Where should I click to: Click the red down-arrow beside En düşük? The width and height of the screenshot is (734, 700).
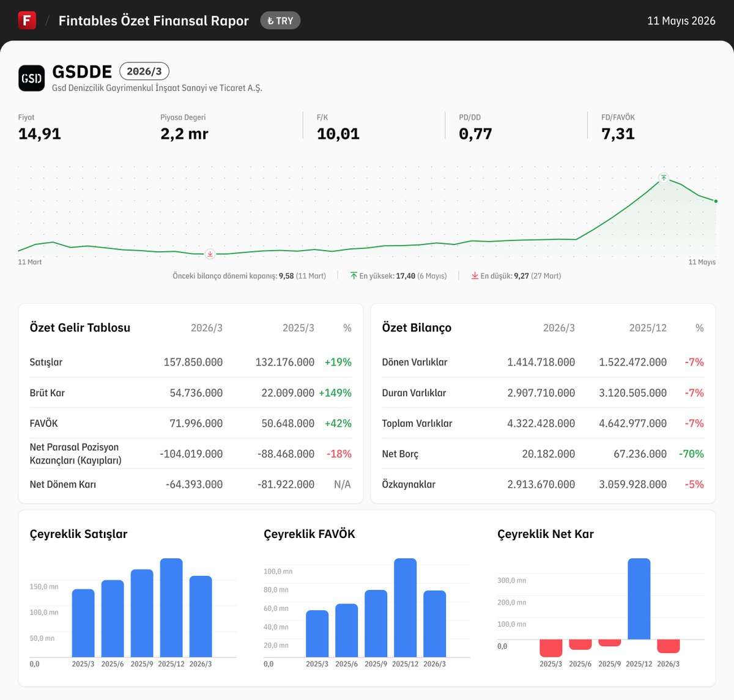coord(475,276)
